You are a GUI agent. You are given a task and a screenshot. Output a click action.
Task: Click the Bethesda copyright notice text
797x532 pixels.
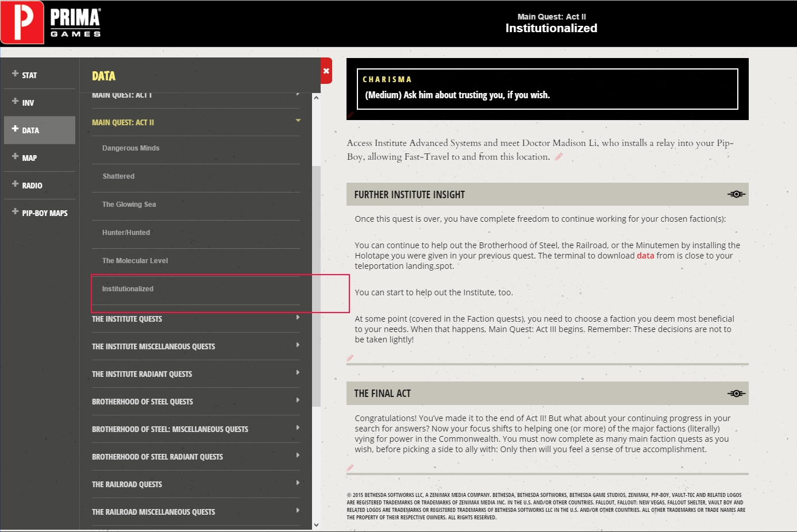[x=546, y=506]
